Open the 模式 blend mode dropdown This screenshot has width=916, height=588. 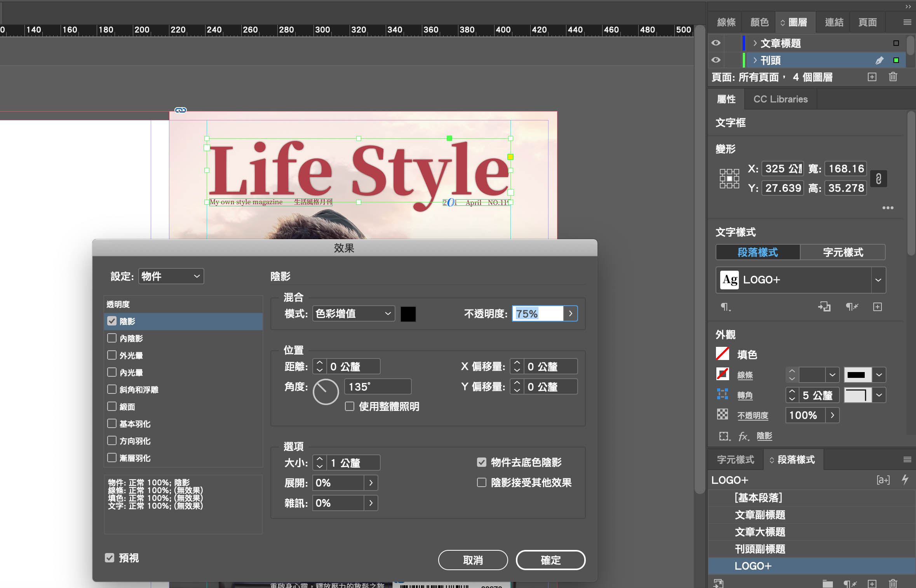354,314
